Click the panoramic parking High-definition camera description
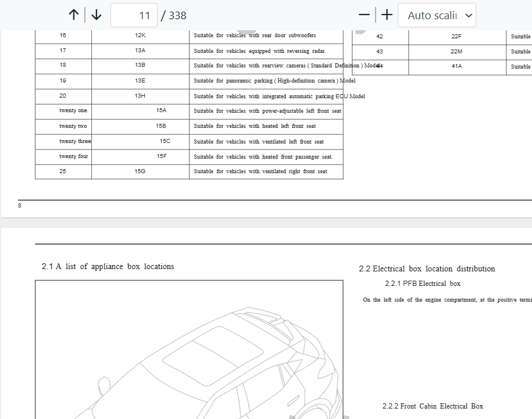This screenshot has width=532, height=419. (274, 81)
